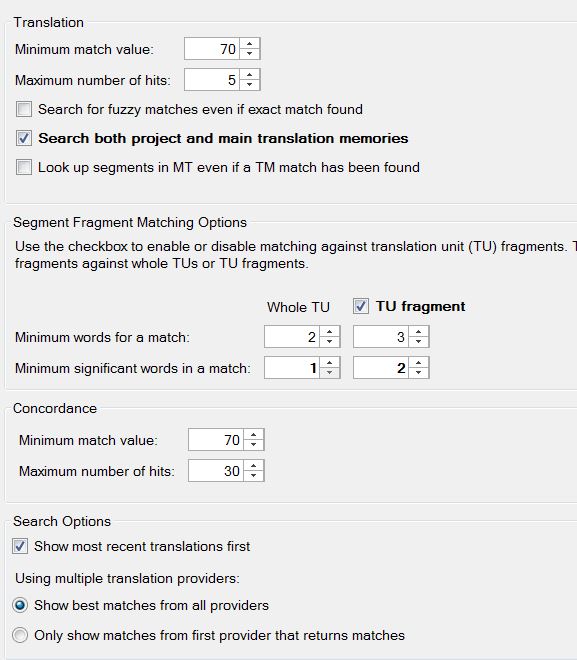Enable MT lookup even if TM match found

24,167
